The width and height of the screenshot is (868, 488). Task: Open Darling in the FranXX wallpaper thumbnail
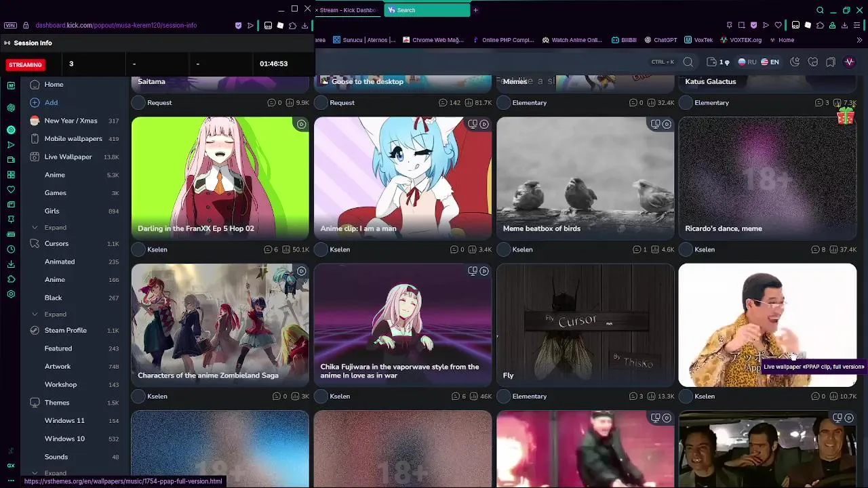tap(220, 178)
